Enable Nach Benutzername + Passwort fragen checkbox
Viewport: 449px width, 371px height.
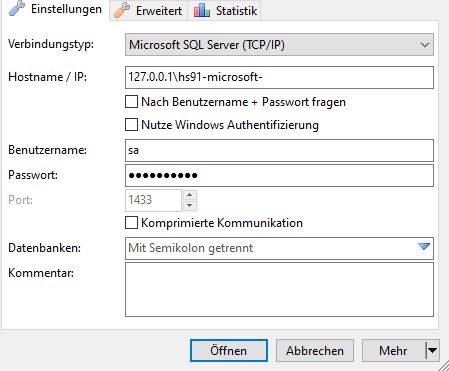pos(131,102)
